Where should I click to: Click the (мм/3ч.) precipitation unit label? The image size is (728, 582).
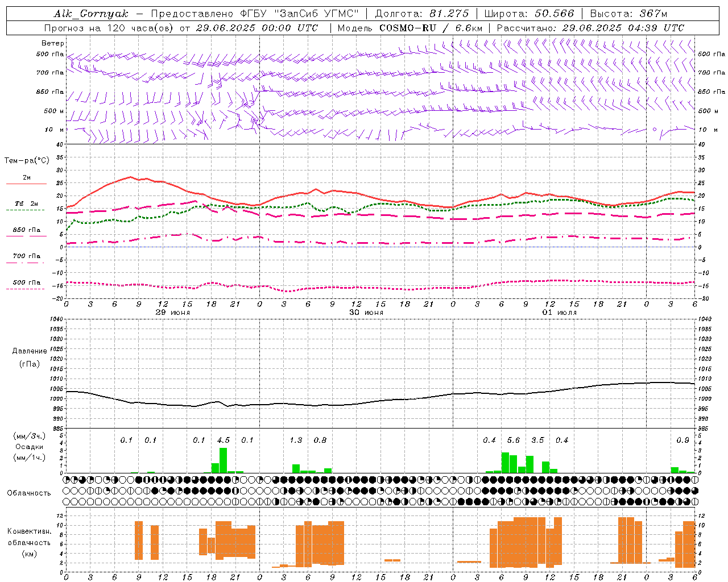click(x=29, y=436)
